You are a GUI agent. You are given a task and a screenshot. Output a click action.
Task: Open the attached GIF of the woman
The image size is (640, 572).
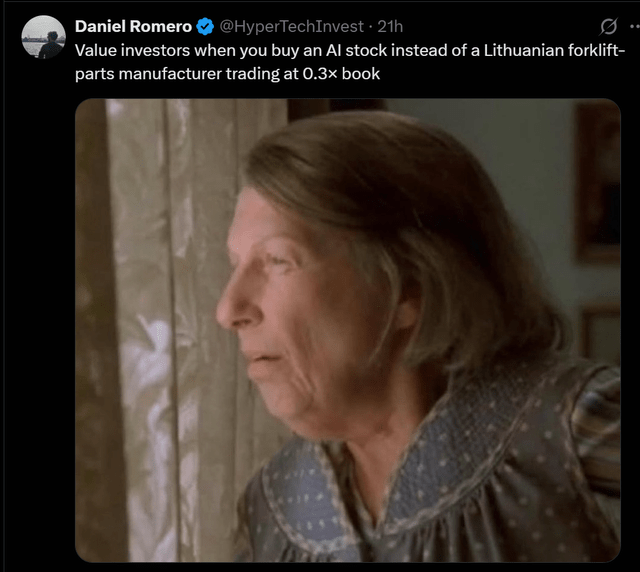click(348, 330)
